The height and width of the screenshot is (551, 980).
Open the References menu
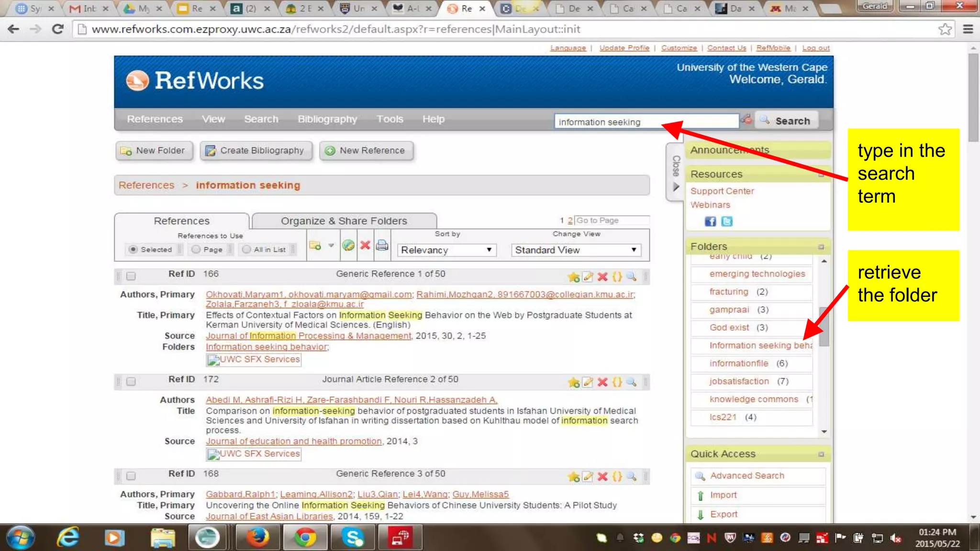click(x=155, y=119)
